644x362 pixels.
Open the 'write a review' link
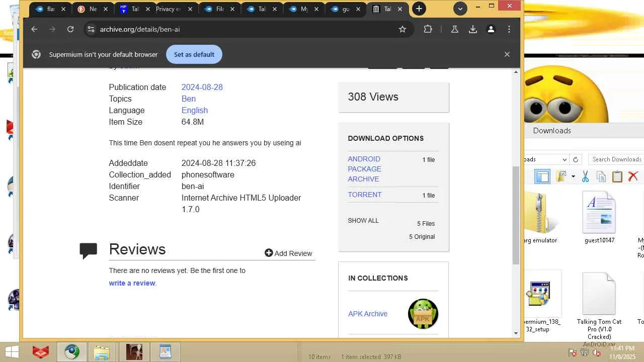tap(132, 283)
